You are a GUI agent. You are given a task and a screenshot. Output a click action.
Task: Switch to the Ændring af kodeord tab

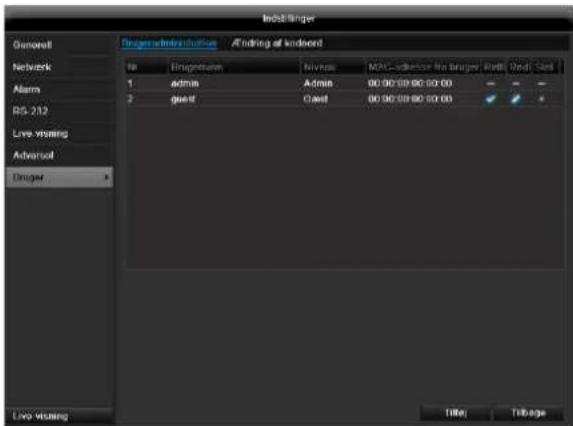point(277,43)
